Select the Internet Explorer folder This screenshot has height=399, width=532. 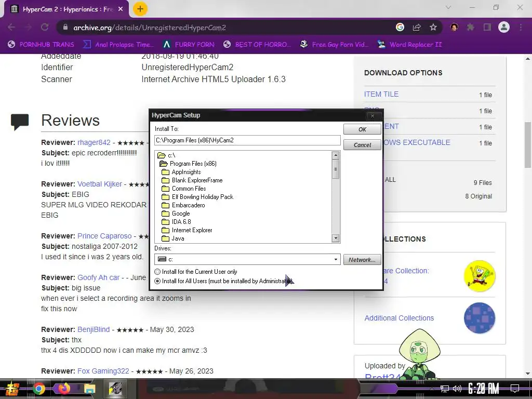tap(187, 230)
